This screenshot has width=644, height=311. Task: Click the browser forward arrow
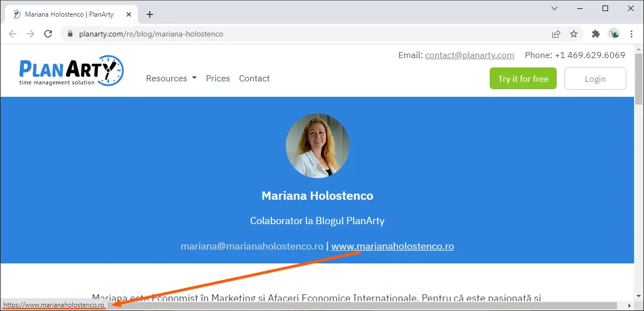click(30, 34)
